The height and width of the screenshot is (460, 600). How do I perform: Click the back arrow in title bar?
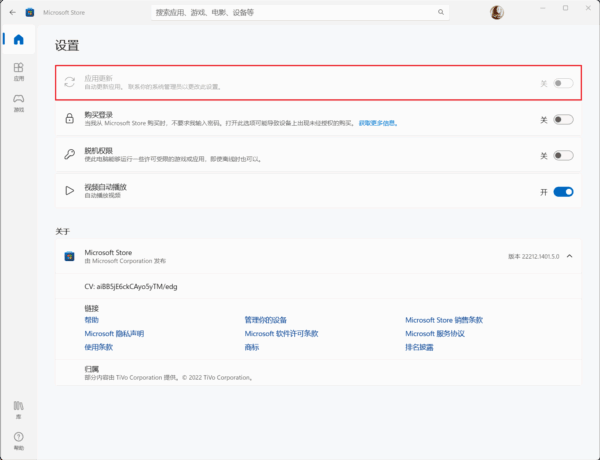tap(12, 12)
